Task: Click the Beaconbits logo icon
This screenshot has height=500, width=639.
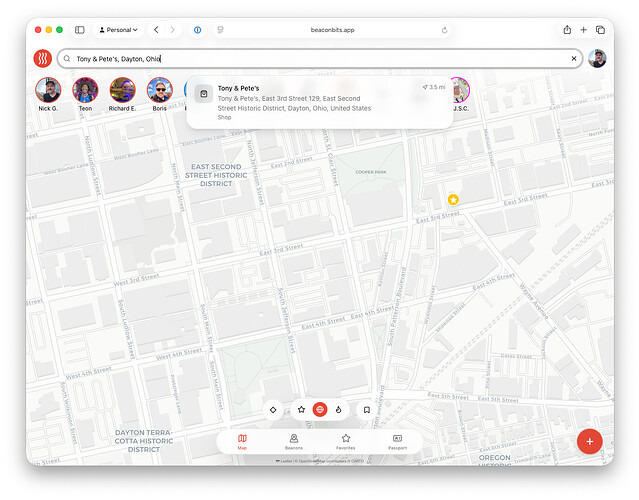Action: (42, 59)
